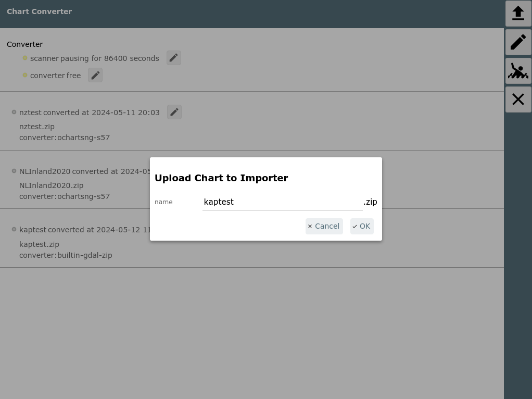Click nztest.zip file name
This screenshot has width=532, height=399.
(36, 127)
